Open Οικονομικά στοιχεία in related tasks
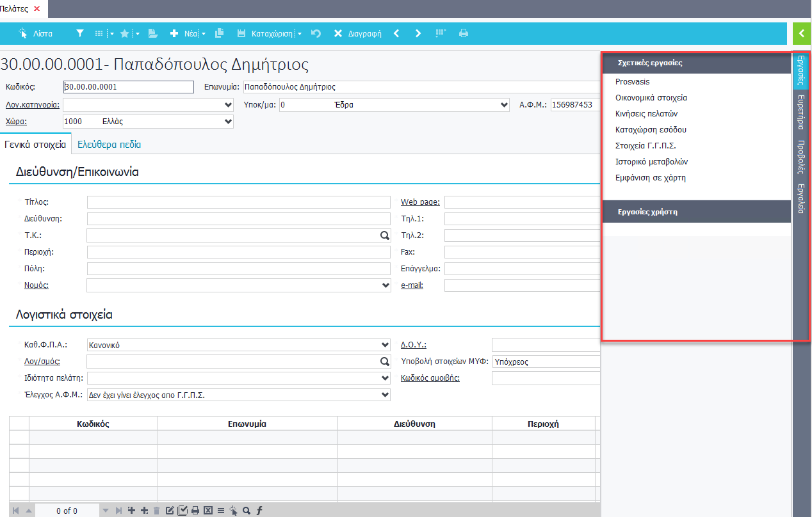 point(651,98)
